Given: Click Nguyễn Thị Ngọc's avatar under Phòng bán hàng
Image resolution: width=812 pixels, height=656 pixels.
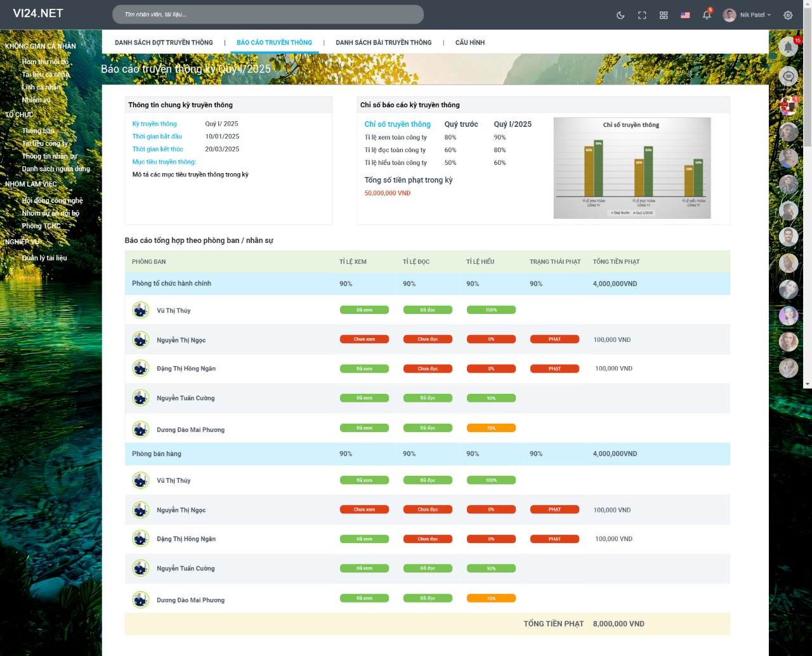Looking at the screenshot, I should (141, 509).
